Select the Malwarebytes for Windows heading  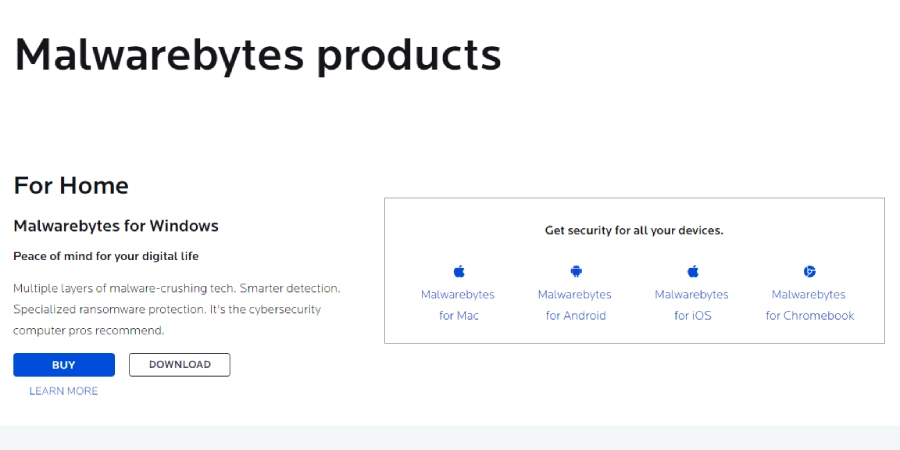116,226
